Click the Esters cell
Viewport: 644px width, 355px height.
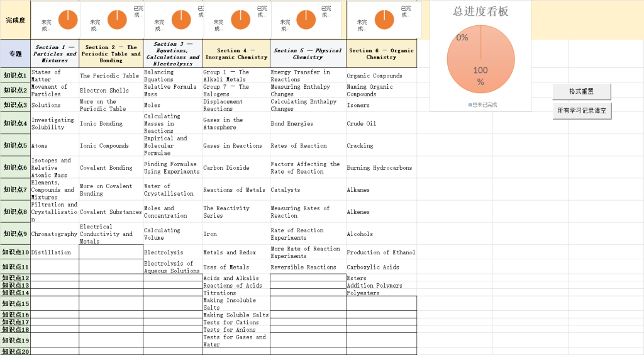point(382,278)
